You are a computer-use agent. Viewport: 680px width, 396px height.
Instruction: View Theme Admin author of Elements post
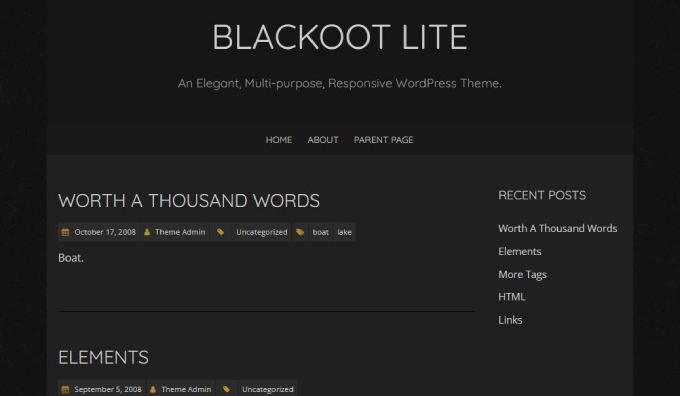(x=186, y=389)
